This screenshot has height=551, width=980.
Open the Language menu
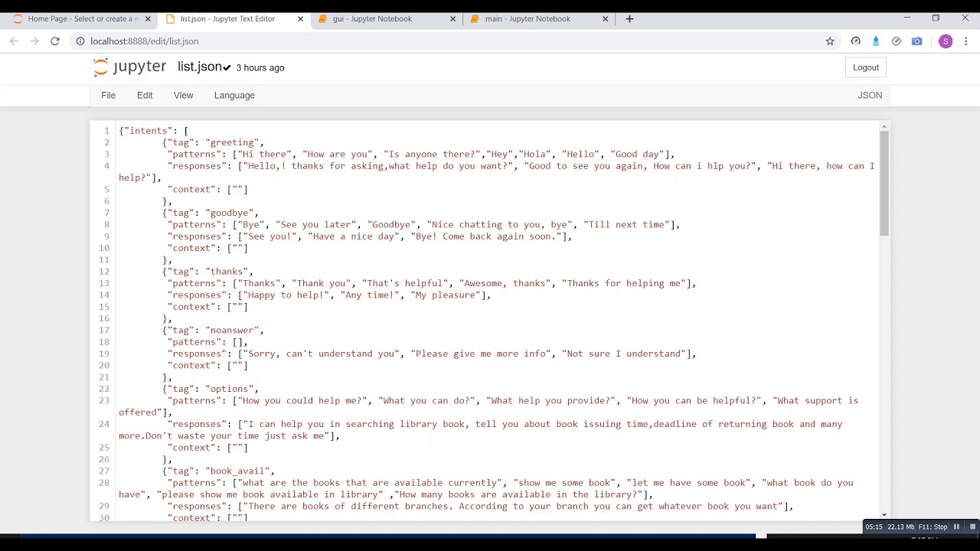tap(234, 96)
